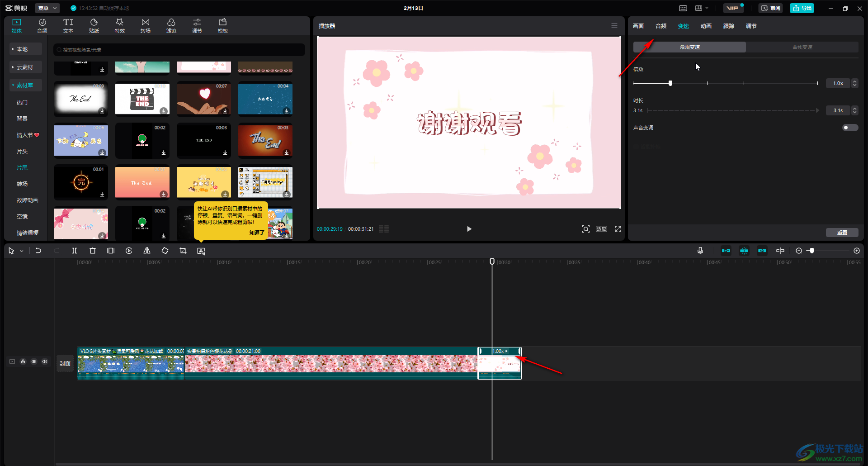Open the 音频 audio library

[x=42, y=26]
